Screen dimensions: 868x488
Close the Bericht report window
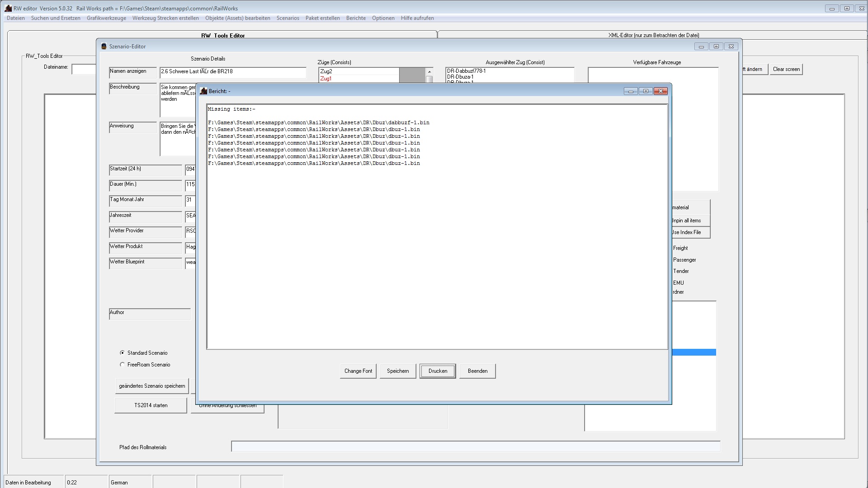(660, 91)
